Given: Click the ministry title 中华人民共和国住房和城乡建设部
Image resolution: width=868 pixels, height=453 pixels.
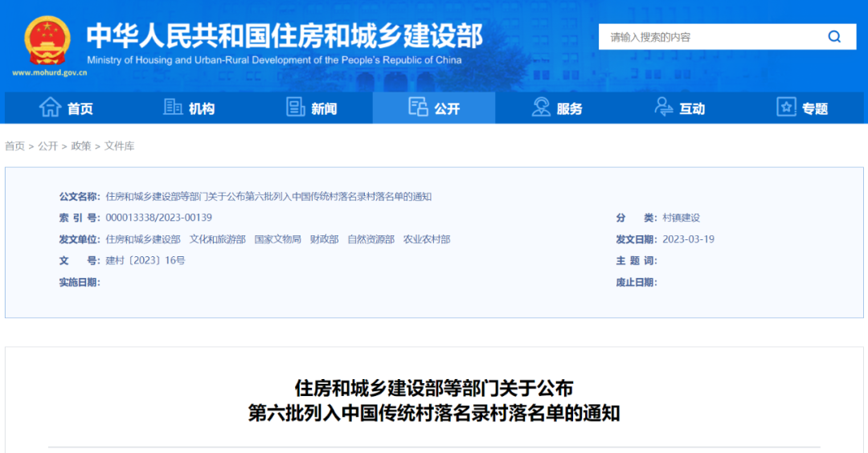Looking at the screenshot, I should pos(285,35).
